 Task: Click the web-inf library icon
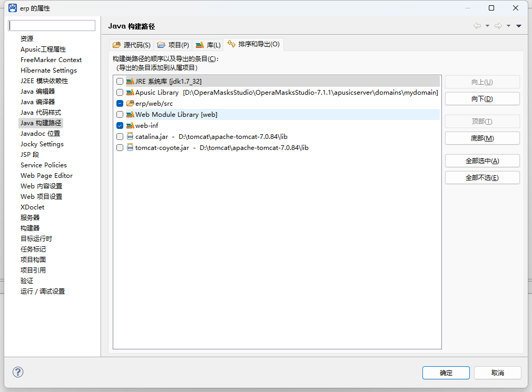point(130,126)
